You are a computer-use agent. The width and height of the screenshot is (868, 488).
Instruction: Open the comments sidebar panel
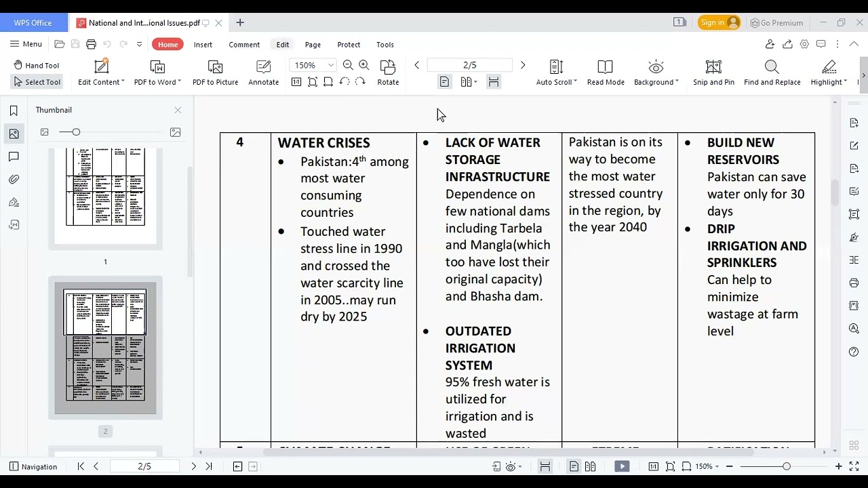click(14, 157)
